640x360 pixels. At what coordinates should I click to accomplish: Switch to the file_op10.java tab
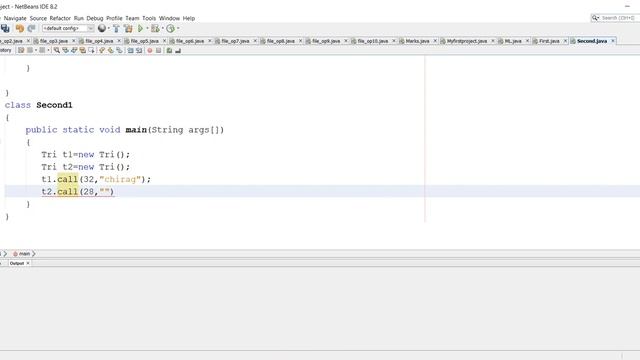(373, 41)
